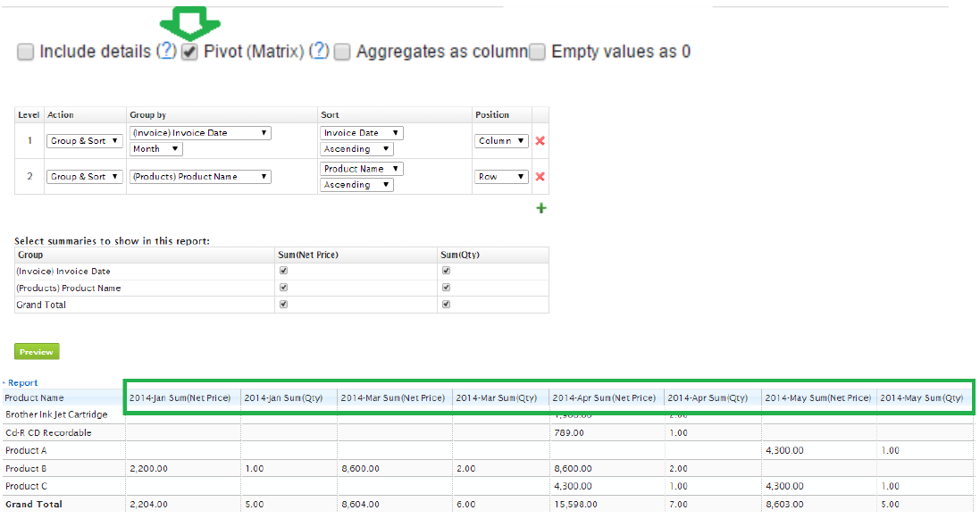
Task: Open the (Invoice) Invoice Date group by dropdown
Action: 200,132
